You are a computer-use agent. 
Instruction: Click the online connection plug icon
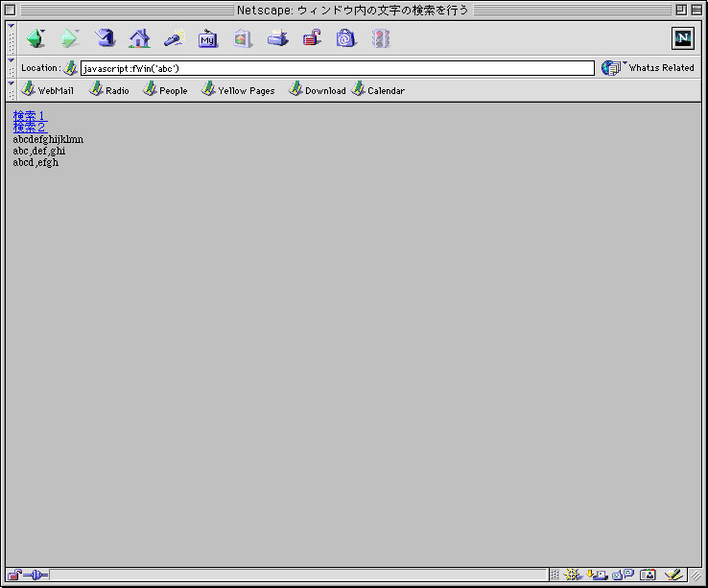pos(35,575)
